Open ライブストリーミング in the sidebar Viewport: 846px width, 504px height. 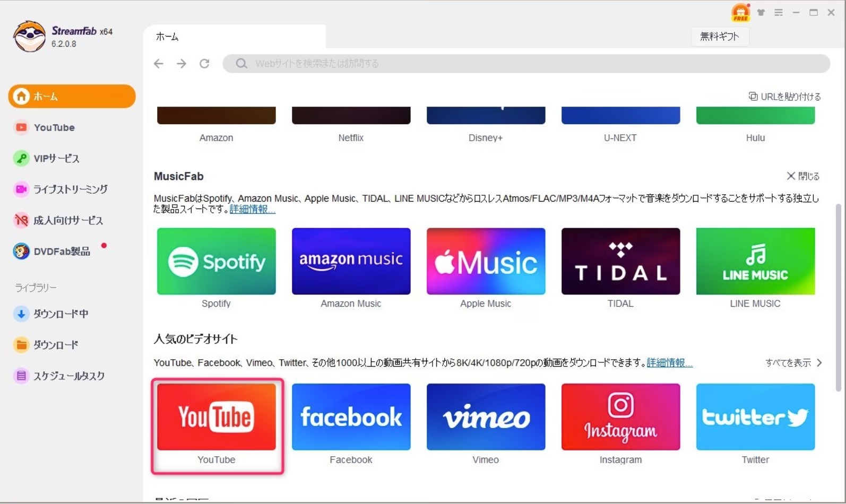72,189
